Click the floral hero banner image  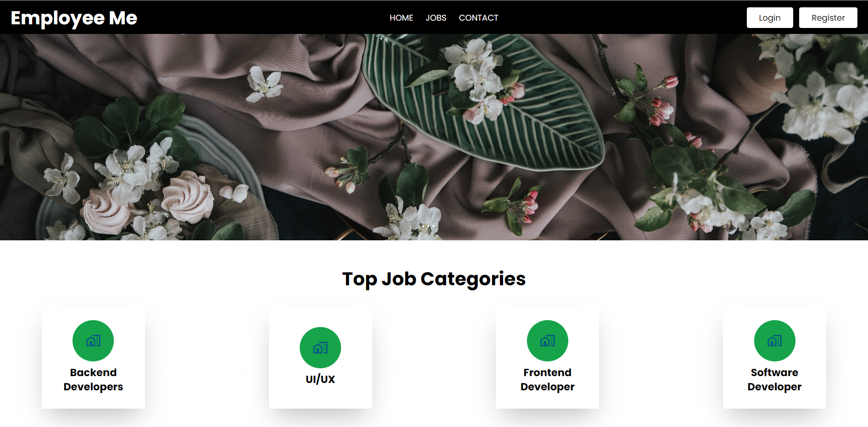(x=434, y=137)
